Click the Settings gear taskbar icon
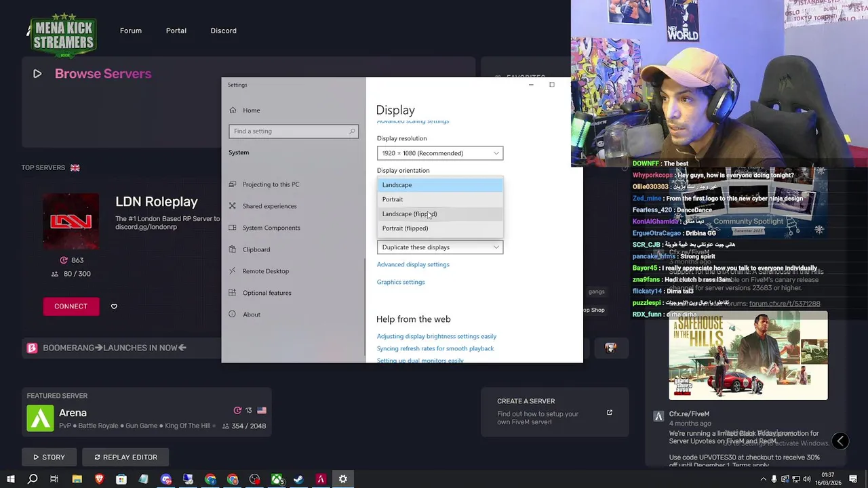Screen dimensions: 868x488 [x=343, y=479]
